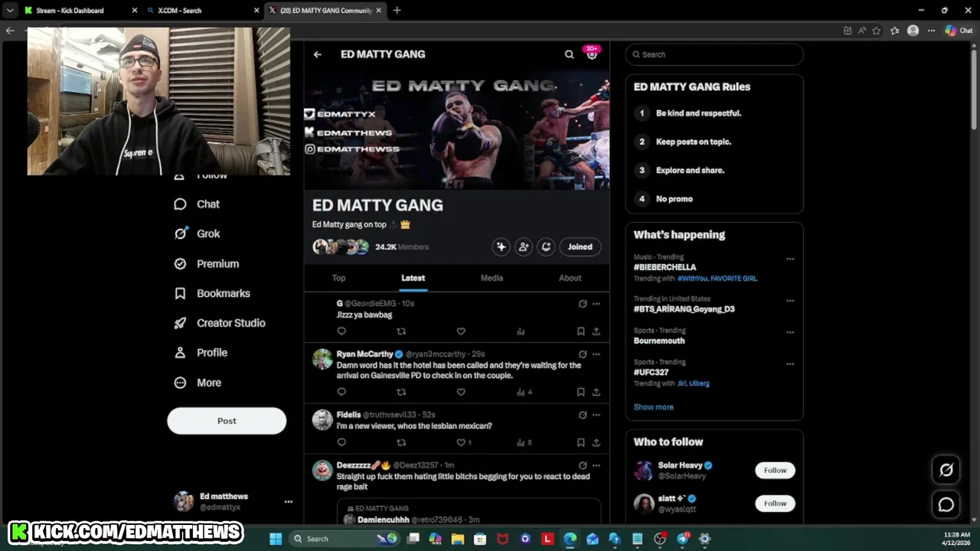Open Grok in the sidebar
The height and width of the screenshot is (551, 980).
[x=197, y=234]
